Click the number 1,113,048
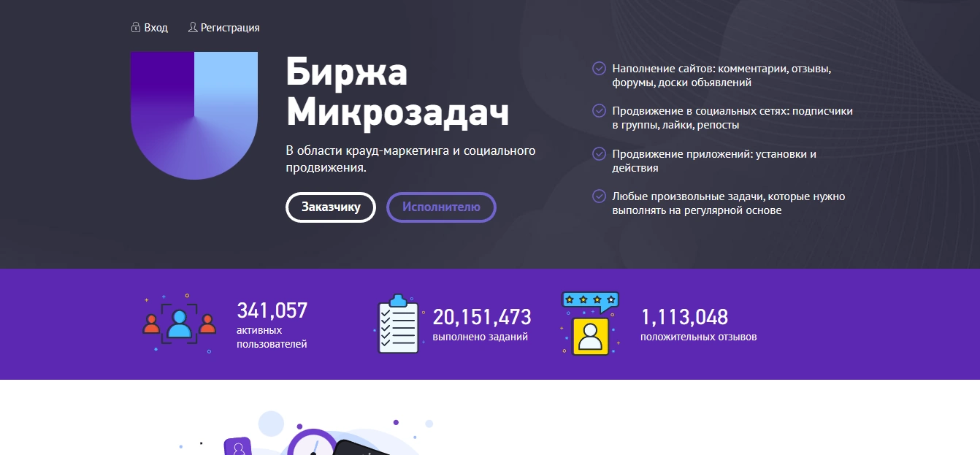Image resolution: width=980 pixels, height=455 pixels. pos(684,317)
